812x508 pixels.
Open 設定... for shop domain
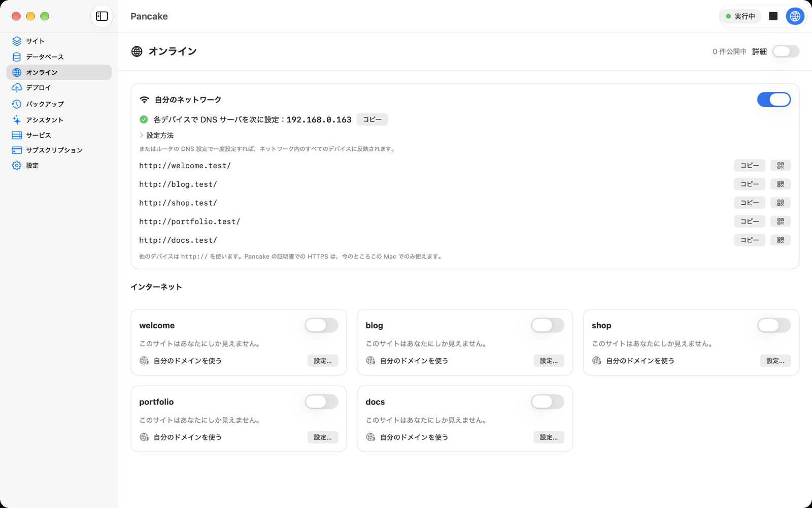coord(775,361)
